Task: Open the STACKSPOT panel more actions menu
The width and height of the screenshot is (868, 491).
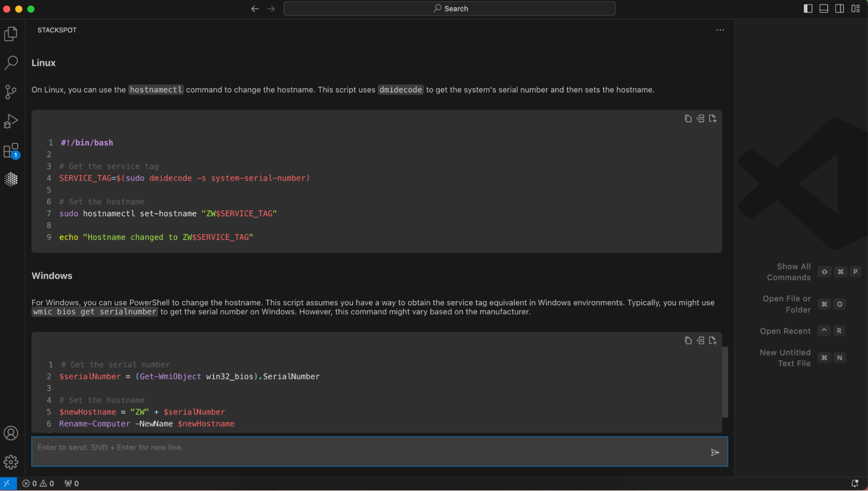Action: tap(720, 30)
